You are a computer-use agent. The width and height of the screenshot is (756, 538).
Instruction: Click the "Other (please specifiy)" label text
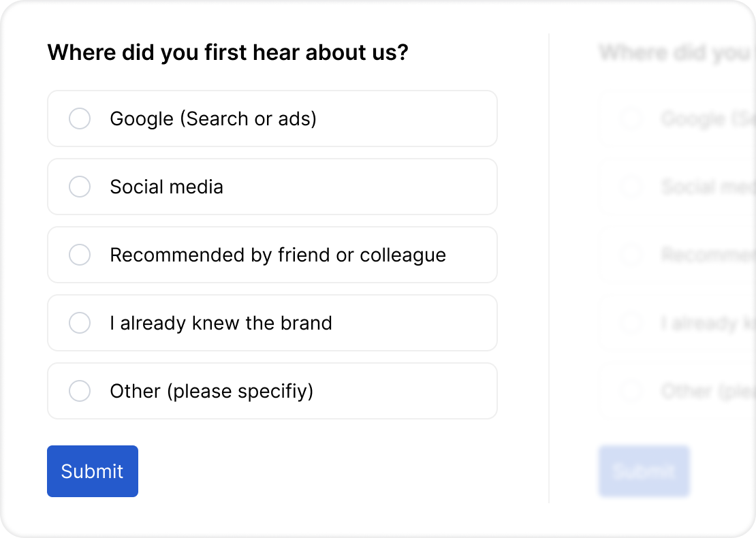click(212, 391)
